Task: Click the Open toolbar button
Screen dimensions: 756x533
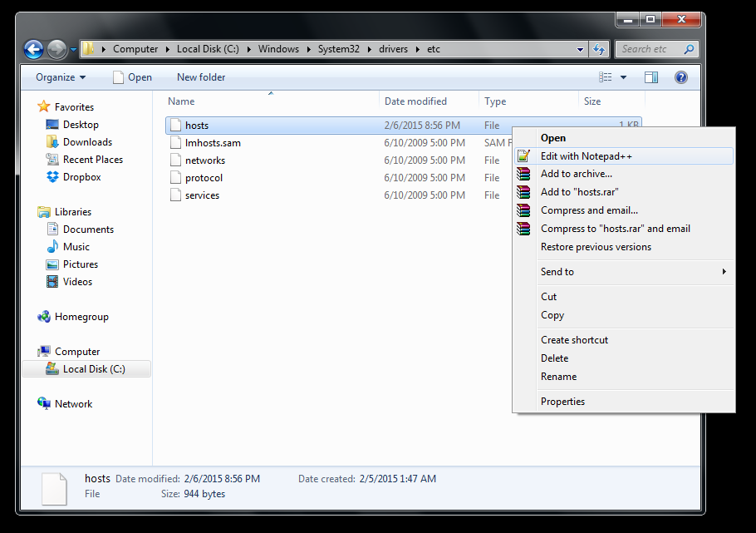Action: click(132, 77)
